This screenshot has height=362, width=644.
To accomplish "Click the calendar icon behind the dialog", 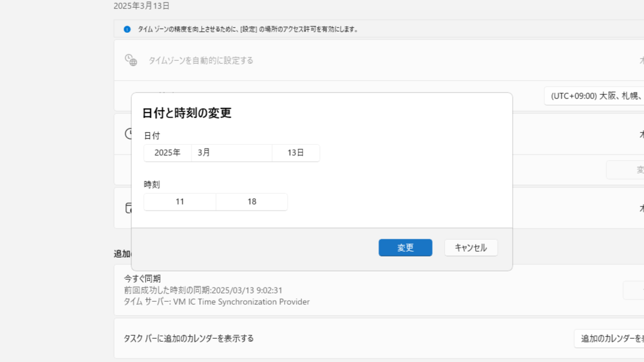I will 128,208.
